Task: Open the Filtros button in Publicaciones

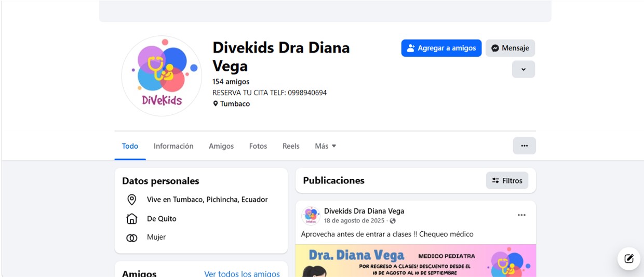Action: point(507,180)
